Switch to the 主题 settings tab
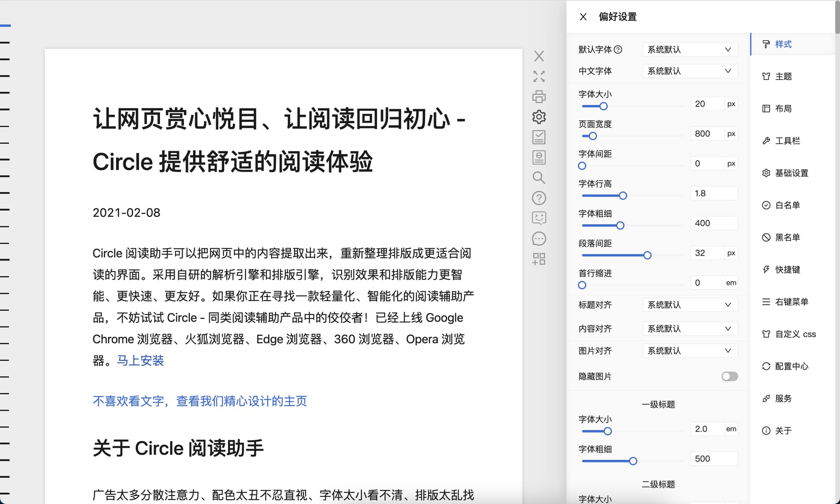The width and height of the screenshot is (840, 504). (x=783, y=76)
